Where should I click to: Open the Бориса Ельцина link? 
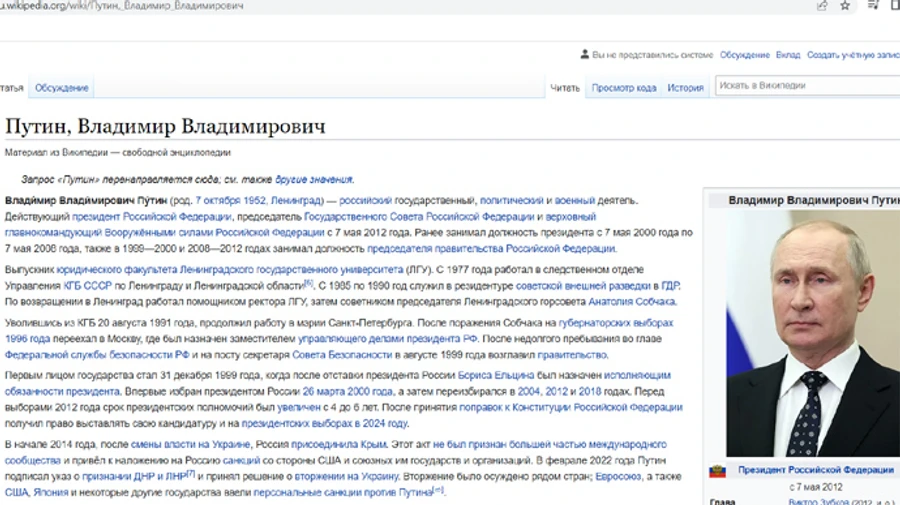pos(496,375)
